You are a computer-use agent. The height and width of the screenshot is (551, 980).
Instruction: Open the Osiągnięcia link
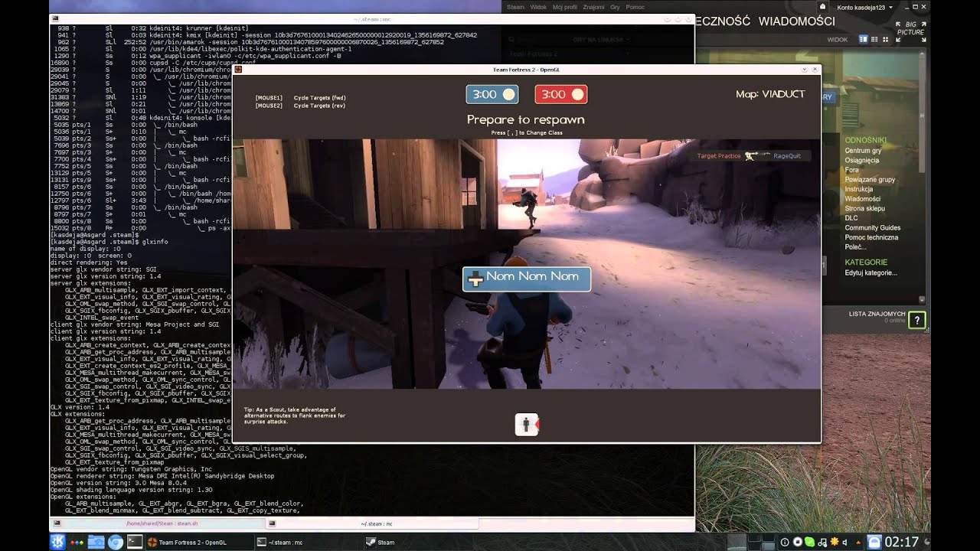pyautogui.click(x=861, y=161)
